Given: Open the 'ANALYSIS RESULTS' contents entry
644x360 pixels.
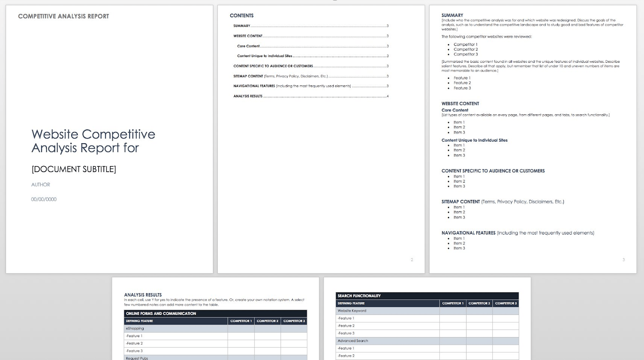Looking at the screenshot, I should point(311,96).
